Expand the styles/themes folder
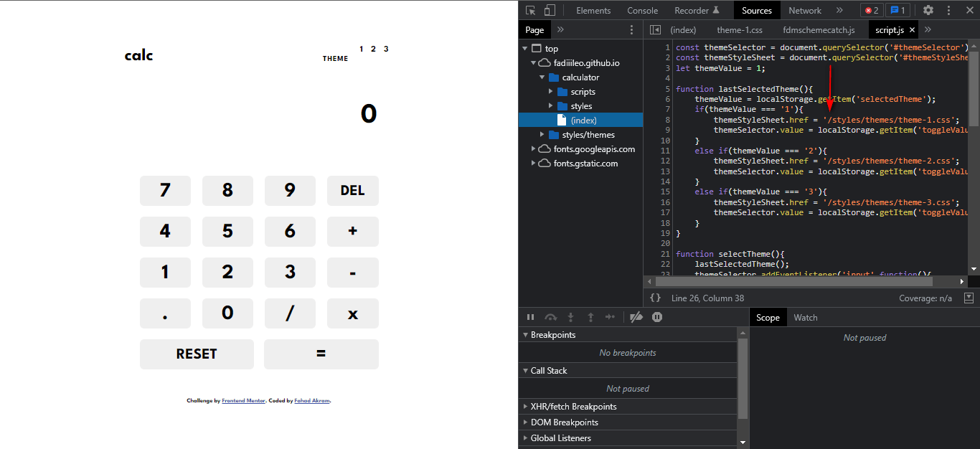Viewport: 980px width, 449px height. tap(542, 135)
